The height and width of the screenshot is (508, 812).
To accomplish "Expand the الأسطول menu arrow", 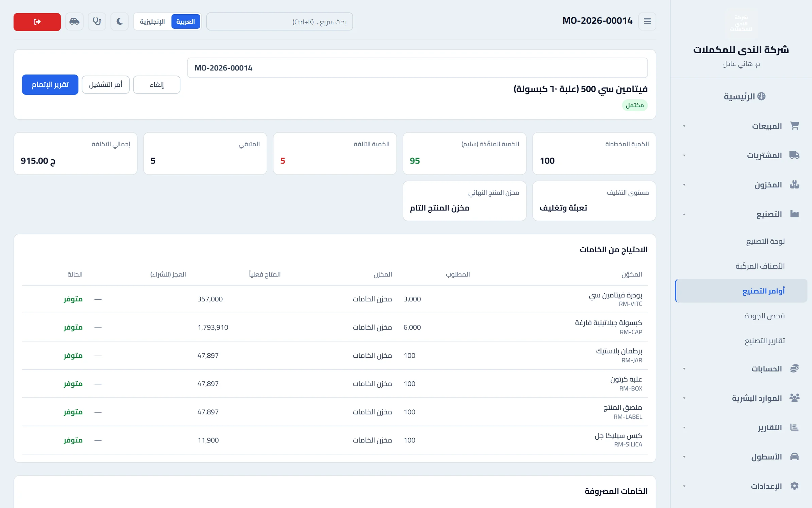I will point(684,457).
